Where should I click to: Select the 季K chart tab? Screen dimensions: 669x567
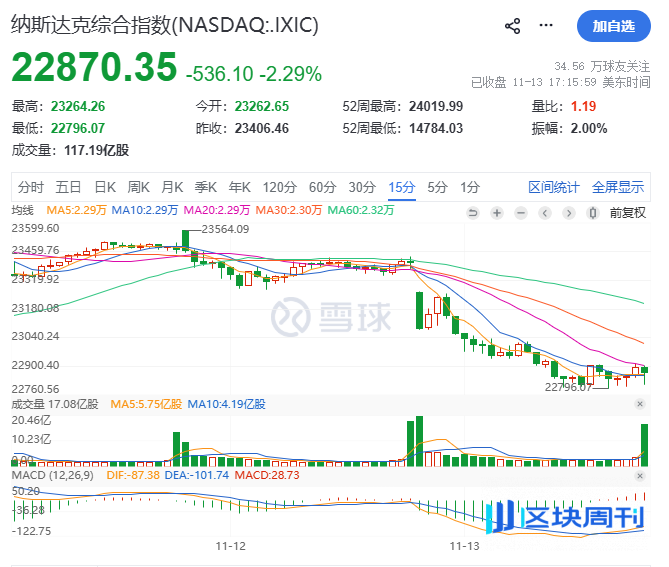click(206, 187)
